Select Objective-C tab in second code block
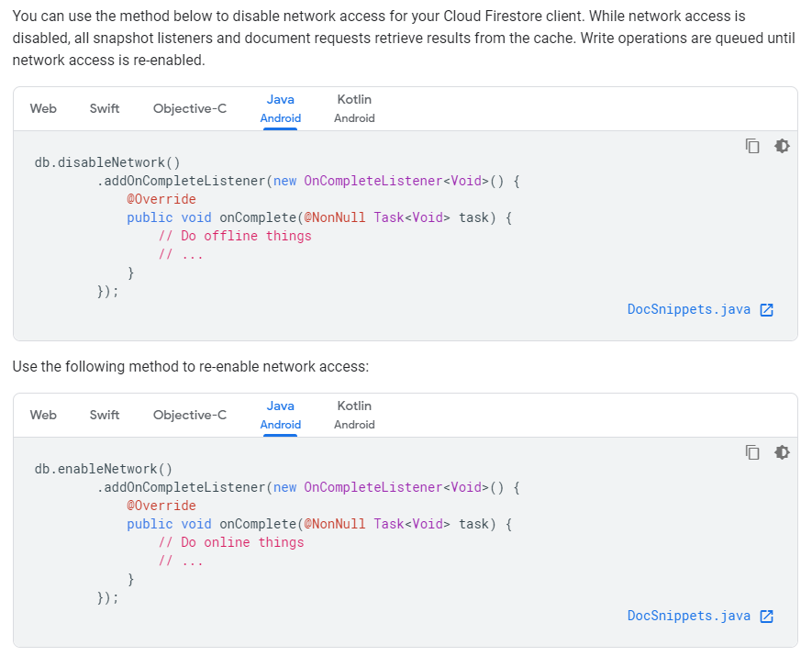812x656 pixels. tap(190, 416)
